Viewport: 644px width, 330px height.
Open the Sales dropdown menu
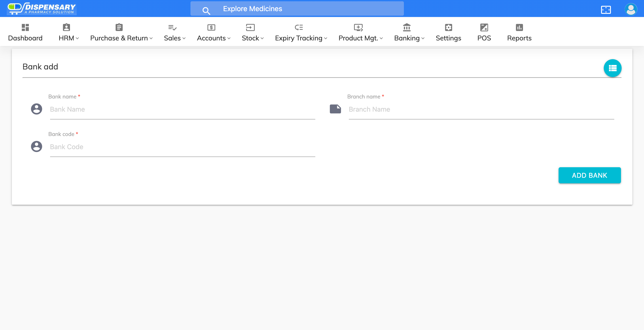point(174,38)
